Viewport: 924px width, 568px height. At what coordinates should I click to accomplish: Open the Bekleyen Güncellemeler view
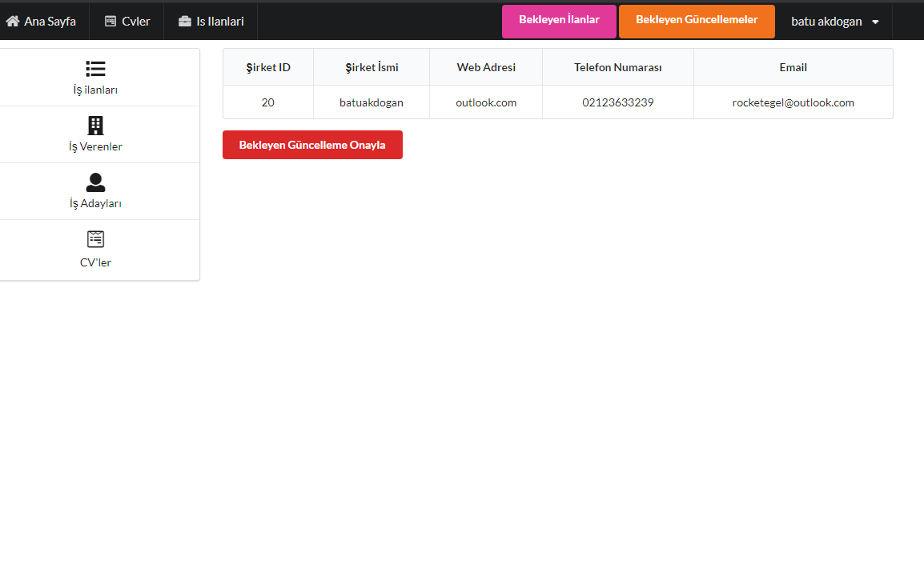point(696,21)
